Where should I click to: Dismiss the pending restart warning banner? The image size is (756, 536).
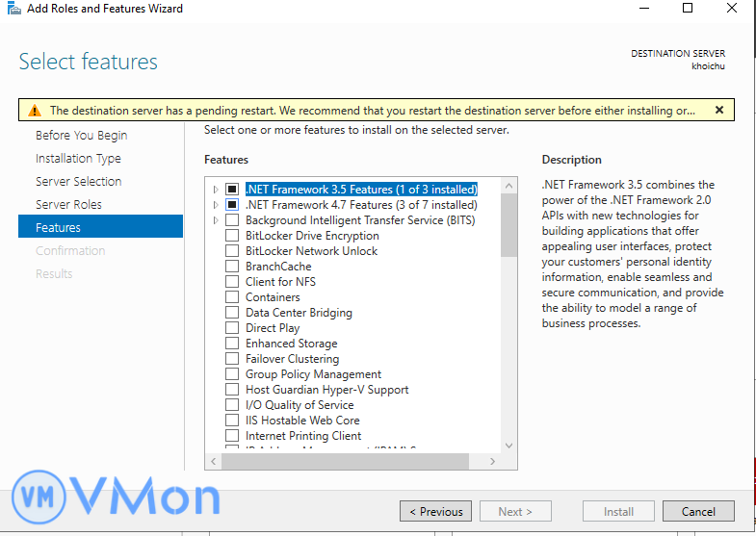click(x=718, y=110)
